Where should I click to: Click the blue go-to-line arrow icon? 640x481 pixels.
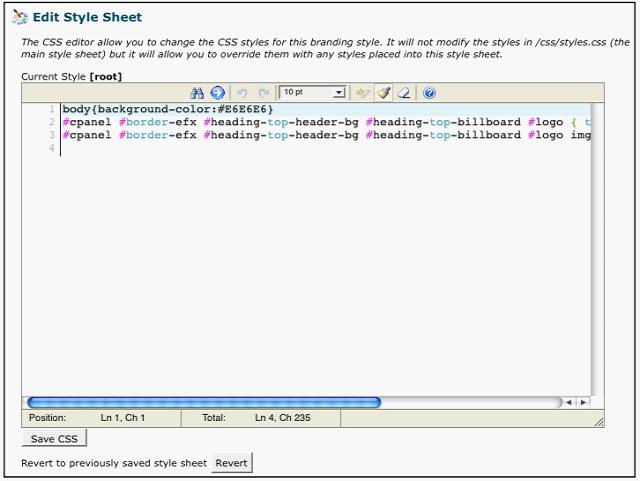[x=217, y=93]
